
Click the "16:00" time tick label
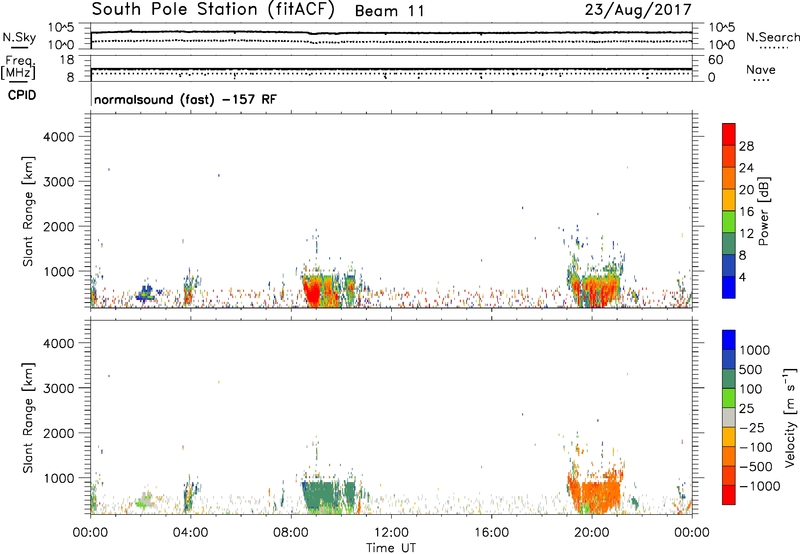491,533
